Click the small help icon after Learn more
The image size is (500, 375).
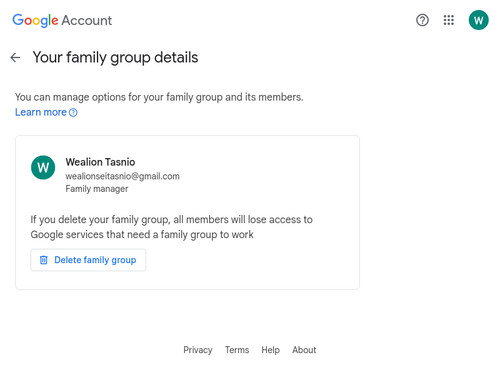point(73,113)
